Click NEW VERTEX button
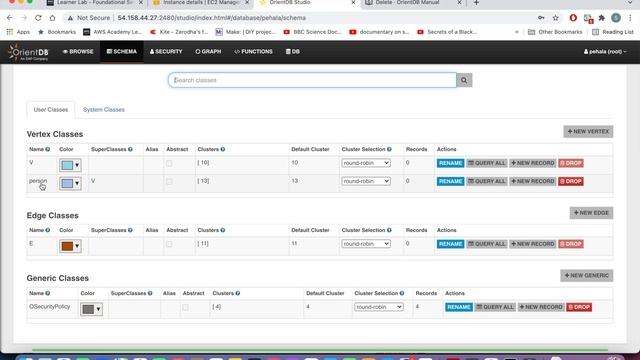 588,131
